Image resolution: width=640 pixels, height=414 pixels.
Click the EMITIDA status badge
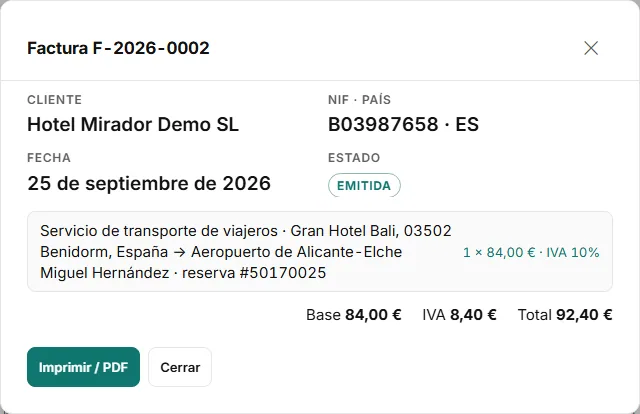point(364,185)
